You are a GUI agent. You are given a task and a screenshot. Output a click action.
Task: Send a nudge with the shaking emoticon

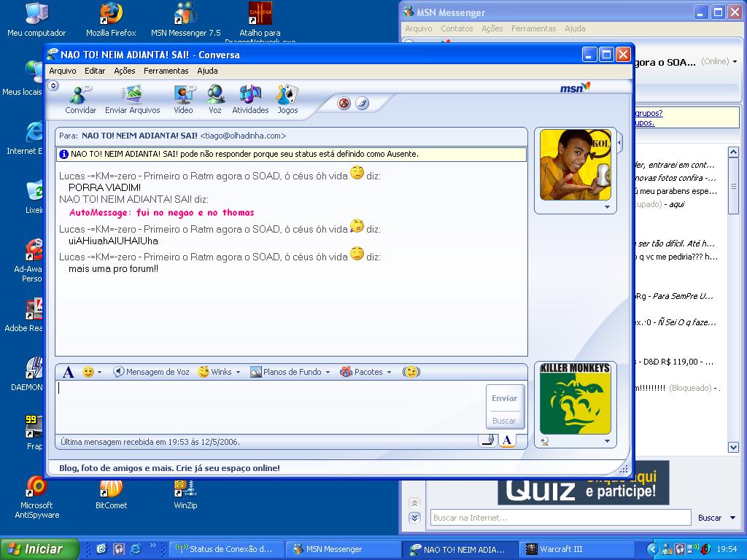pos(411,372)
